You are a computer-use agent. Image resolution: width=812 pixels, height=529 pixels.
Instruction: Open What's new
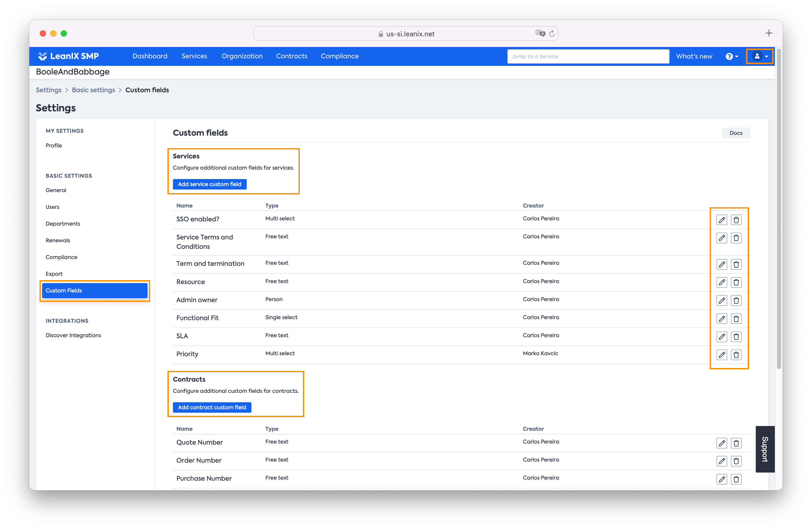(x=694, y=56)
